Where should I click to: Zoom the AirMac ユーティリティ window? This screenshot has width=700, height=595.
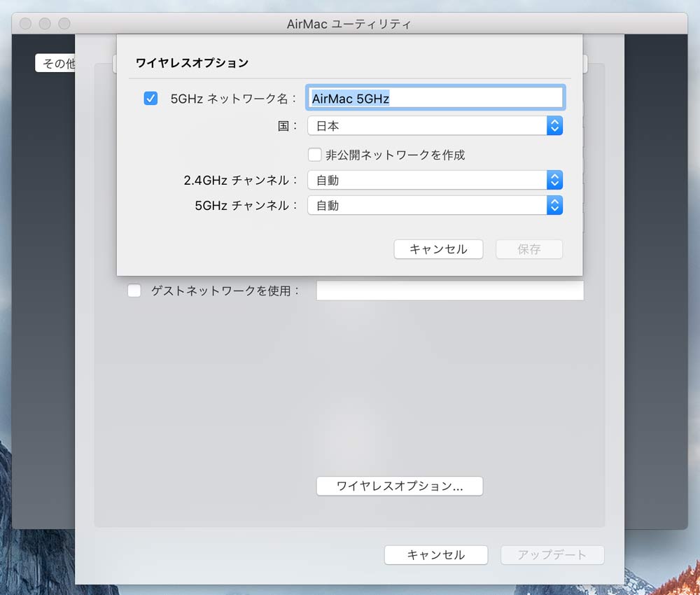tap(64, 23)
